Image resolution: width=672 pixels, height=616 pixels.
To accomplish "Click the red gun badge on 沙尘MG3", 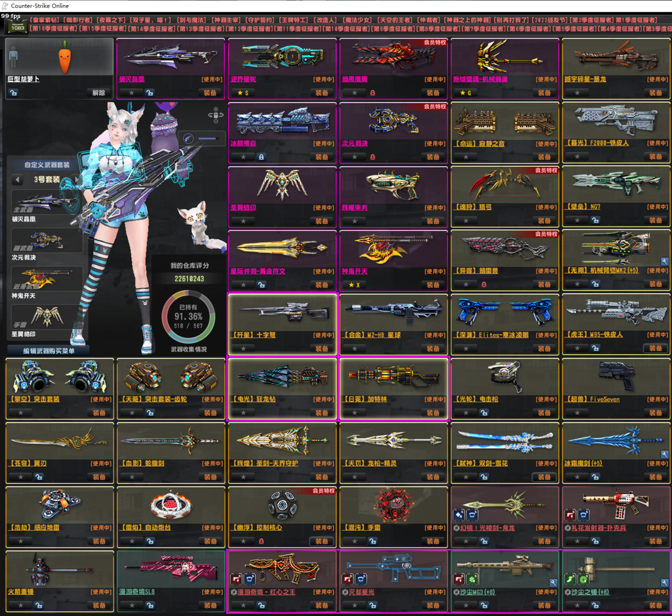I will (459, 579).
